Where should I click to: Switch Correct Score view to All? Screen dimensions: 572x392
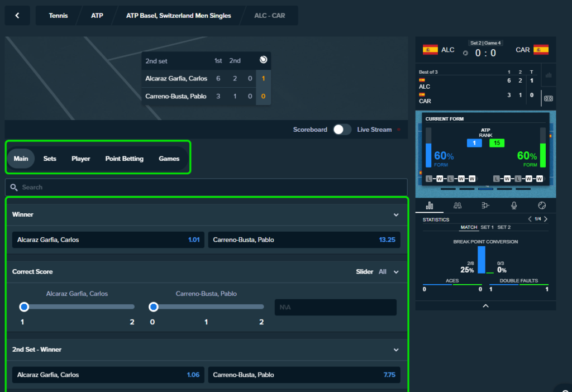tap(382, 272)
